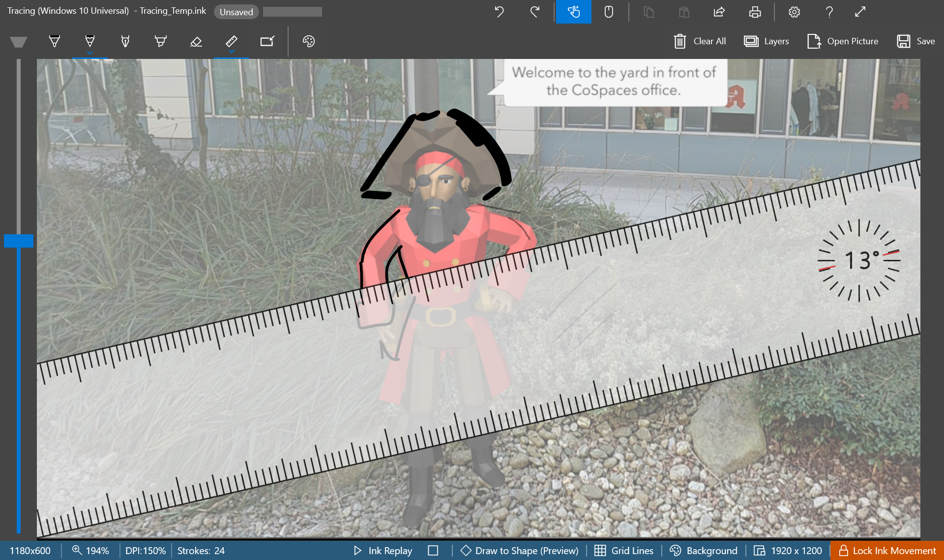Toggle Grid Lines display
Viewport: 944px width, 560px height.
624,551
